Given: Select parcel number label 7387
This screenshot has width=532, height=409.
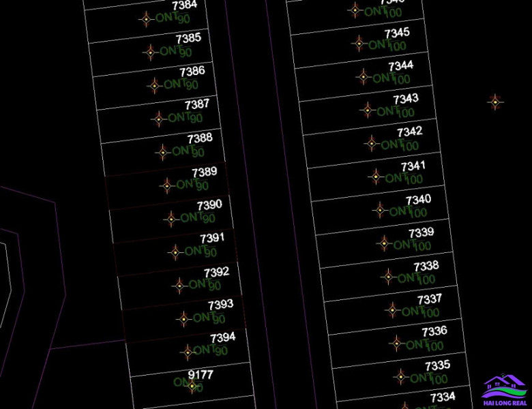Looking at the screenshot, I should 197,105.
